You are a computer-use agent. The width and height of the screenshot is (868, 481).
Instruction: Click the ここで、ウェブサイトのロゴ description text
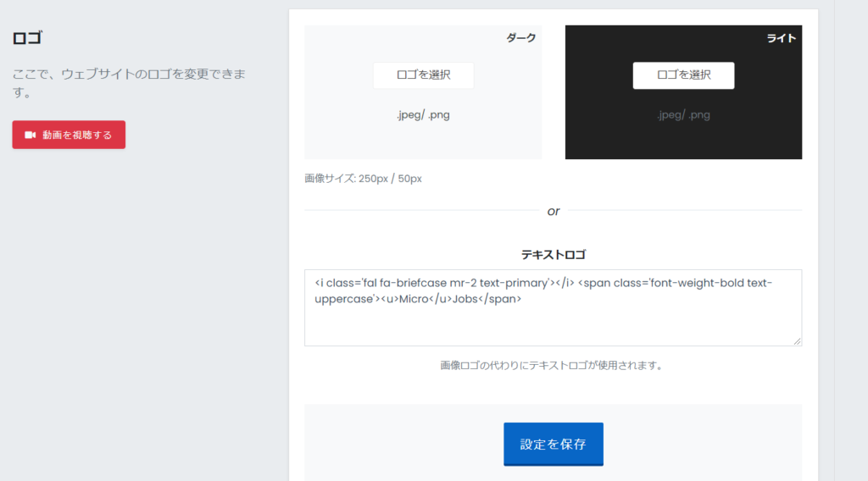point(129,83)
